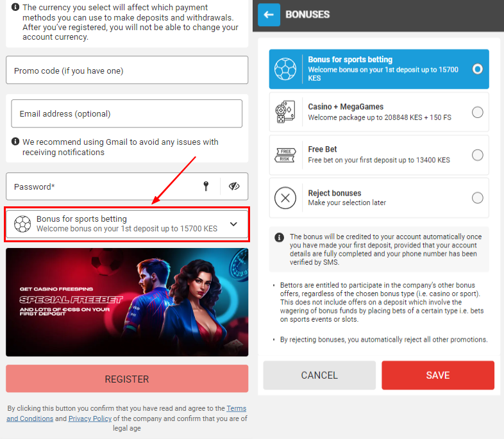Viewport: 504px width, 439px height.
Task: Expand the bonus selection dropdown chevron
Action: point(233,224)
